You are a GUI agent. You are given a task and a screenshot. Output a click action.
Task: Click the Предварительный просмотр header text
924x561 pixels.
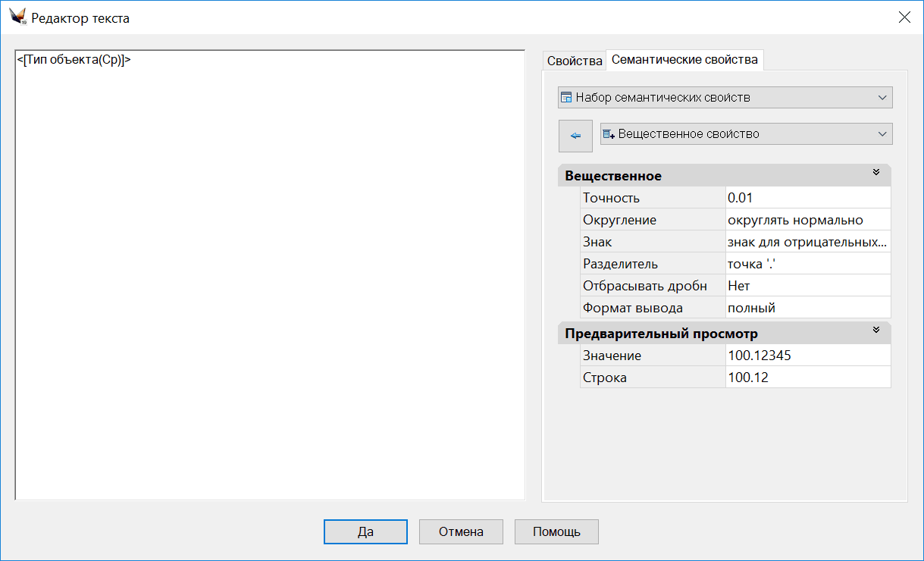(x=661, y=334)
